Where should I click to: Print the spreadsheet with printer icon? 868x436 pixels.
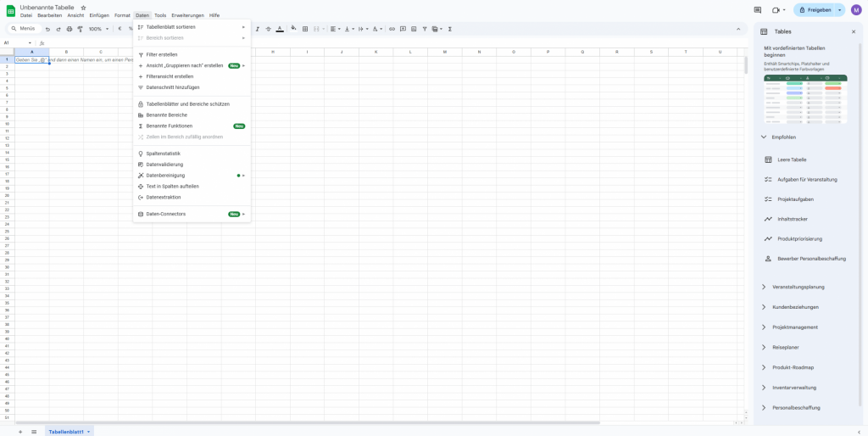tap(70, 29)
